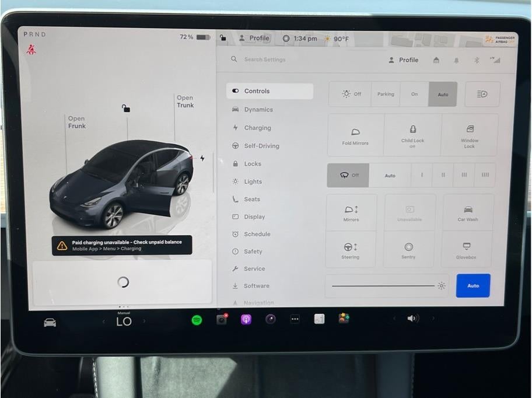Tap the Sentry mode icon

pos(408,250)
